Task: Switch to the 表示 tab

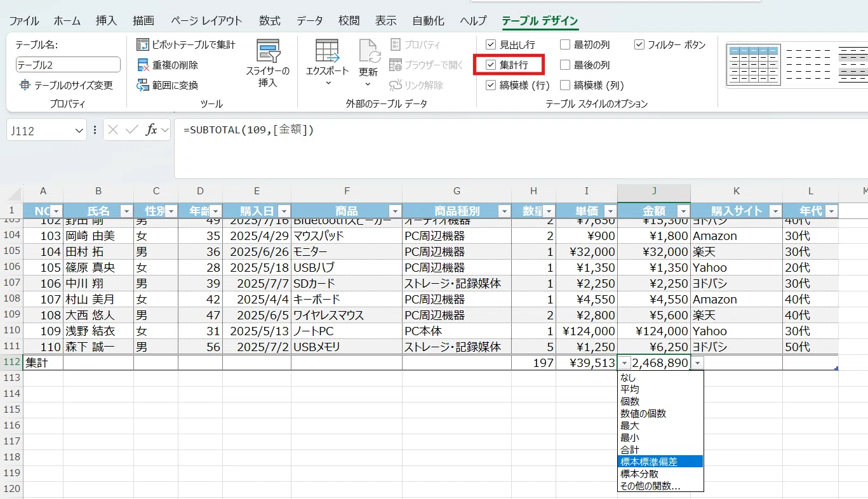Action: point(386,21)
